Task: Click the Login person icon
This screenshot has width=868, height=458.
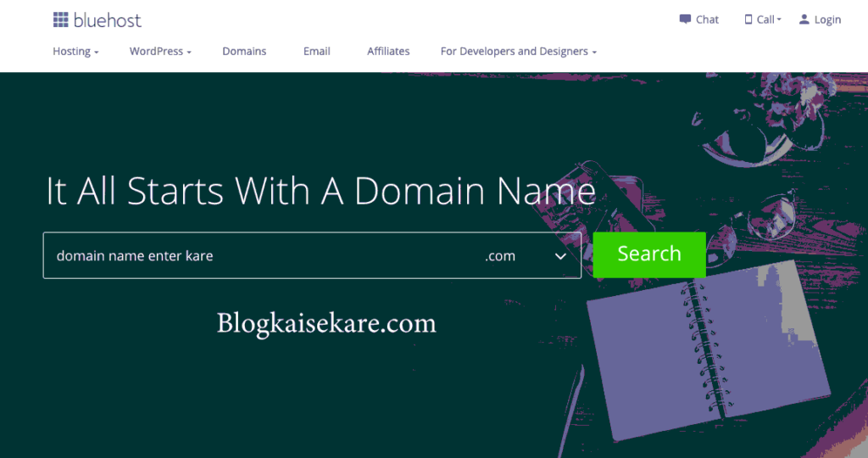Action: coord(804,20)
